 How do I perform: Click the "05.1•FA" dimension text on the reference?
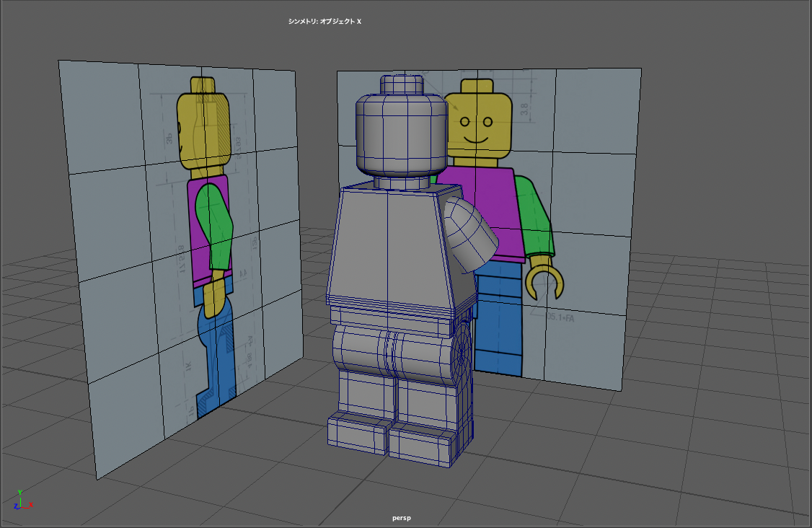click(x=560, y=317)
